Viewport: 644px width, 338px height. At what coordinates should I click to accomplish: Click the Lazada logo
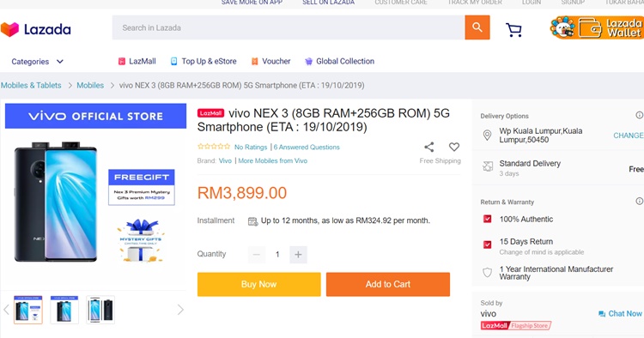point(36,29)
